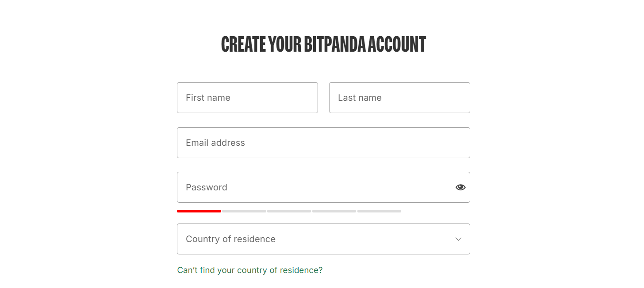This screenshot has height=288, width=644.
Task: Click the Email address placeholder label
Action: pyautogui.click(x=215, y=142)
